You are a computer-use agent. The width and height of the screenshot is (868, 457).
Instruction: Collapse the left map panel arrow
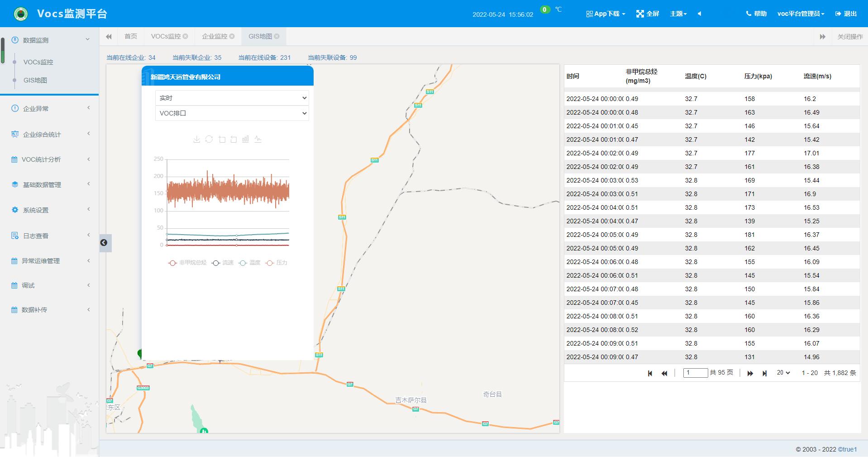pos(104,243)
